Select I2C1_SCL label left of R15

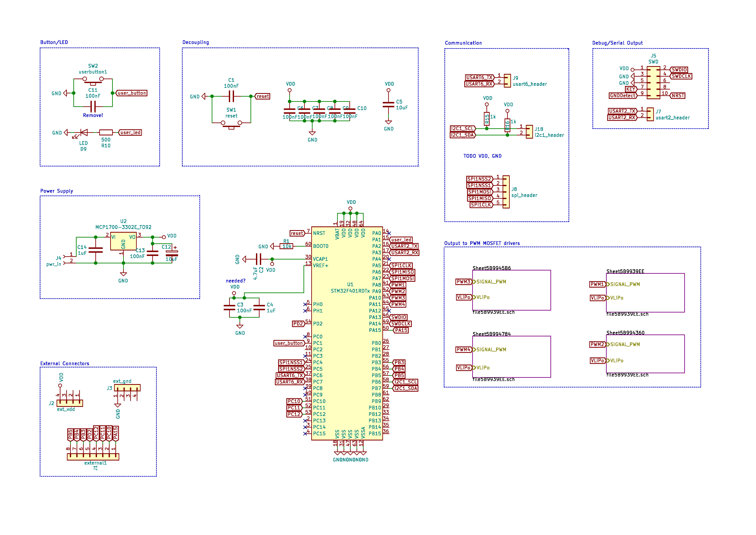(463, 128)
